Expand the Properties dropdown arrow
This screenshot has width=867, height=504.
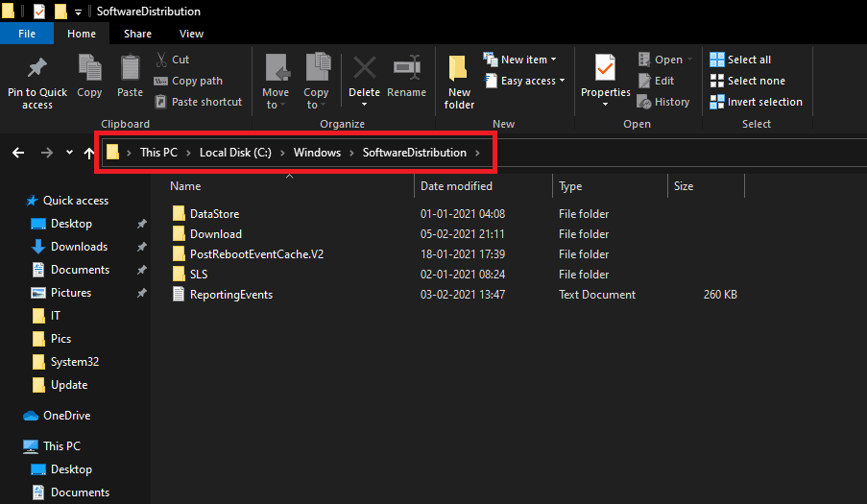605,105
